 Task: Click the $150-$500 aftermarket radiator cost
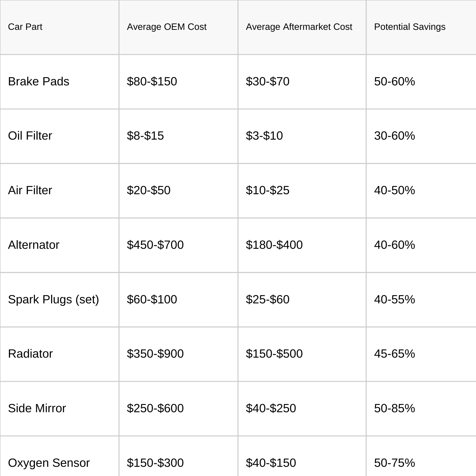tap(274, 354)
